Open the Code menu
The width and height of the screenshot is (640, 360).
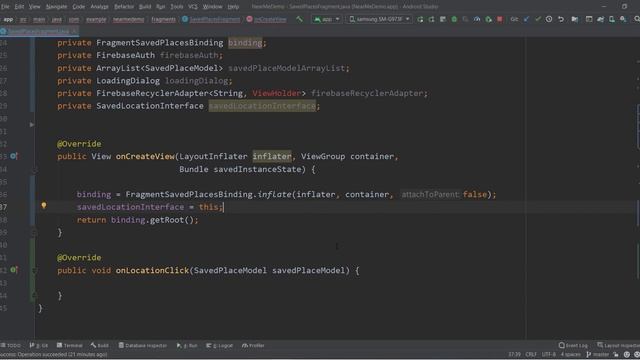pos(78,7)
